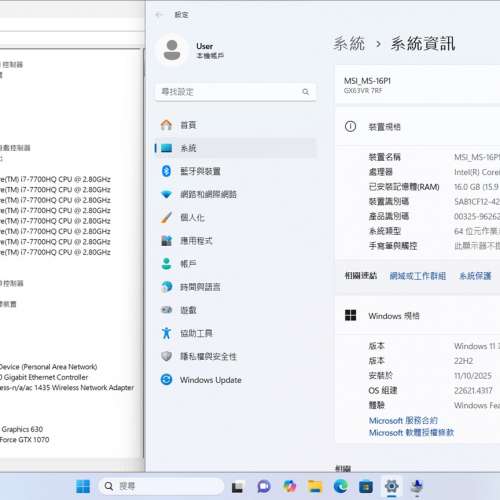Open 協助工具 accessibility settings
This screenshot has width=500, height=500.
click(x=236, y=333)
